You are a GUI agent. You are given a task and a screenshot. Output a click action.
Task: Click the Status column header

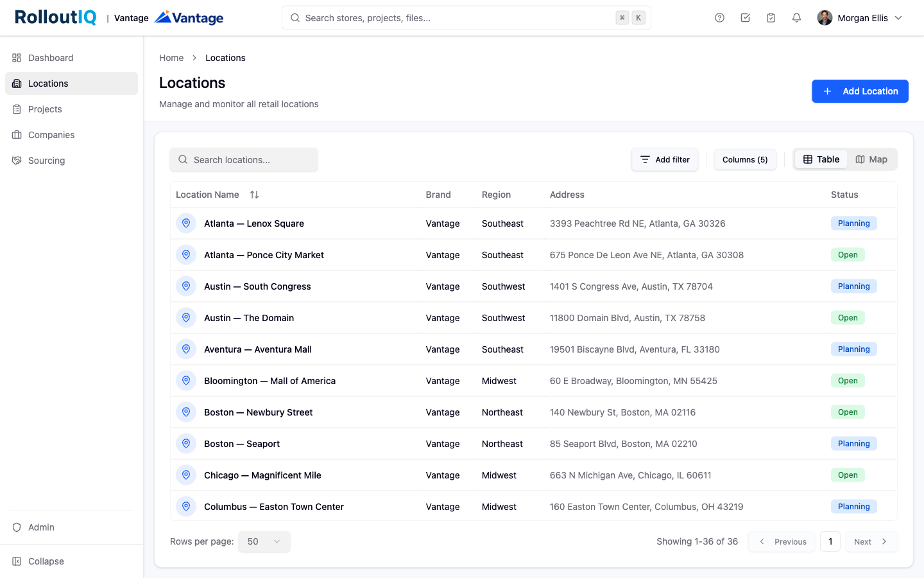[x=844, y=195]
